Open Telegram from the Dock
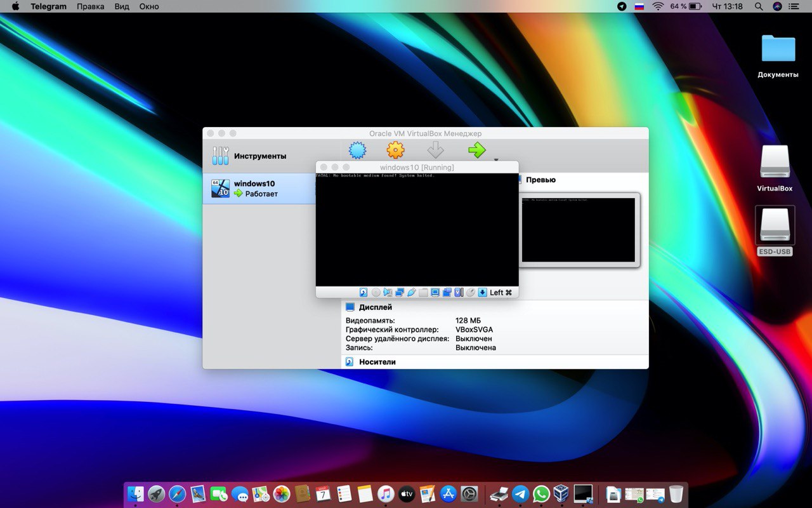 (x=520, y=493)
